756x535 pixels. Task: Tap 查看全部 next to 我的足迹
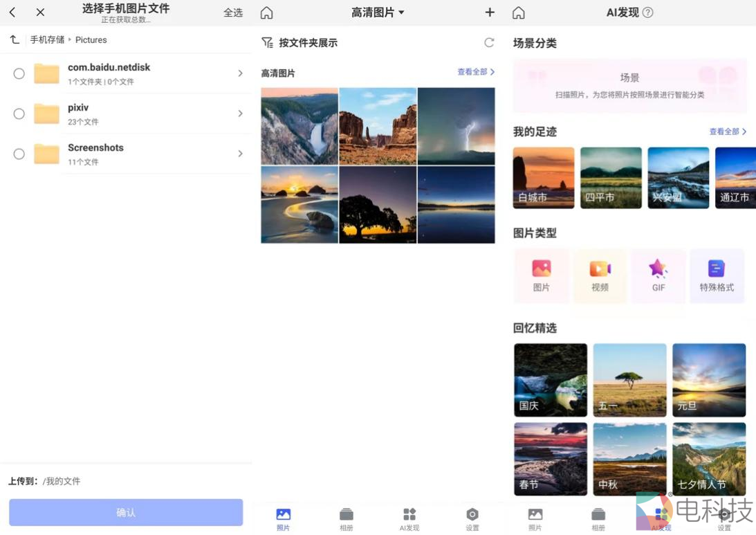pyautogui.click(x=726, y=132)
